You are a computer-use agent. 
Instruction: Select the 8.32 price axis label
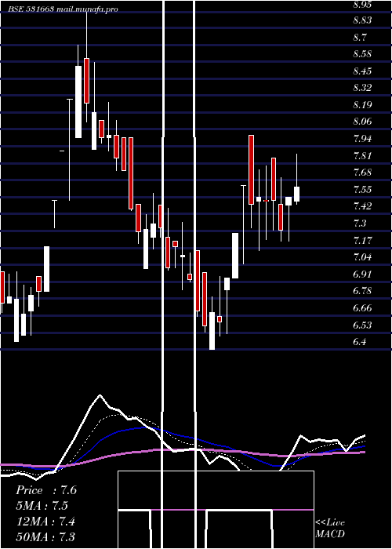[362, 88]
